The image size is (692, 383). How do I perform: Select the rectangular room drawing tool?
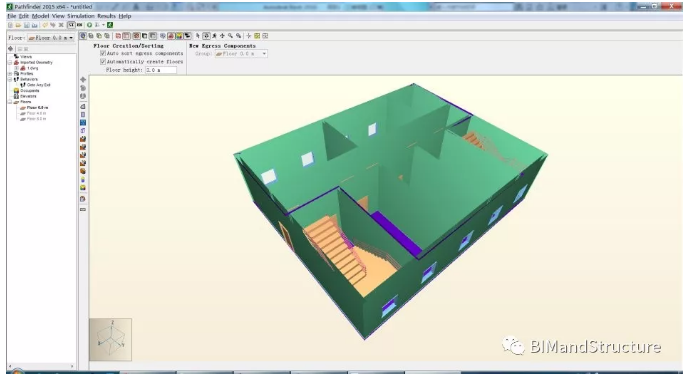[83, 114]
